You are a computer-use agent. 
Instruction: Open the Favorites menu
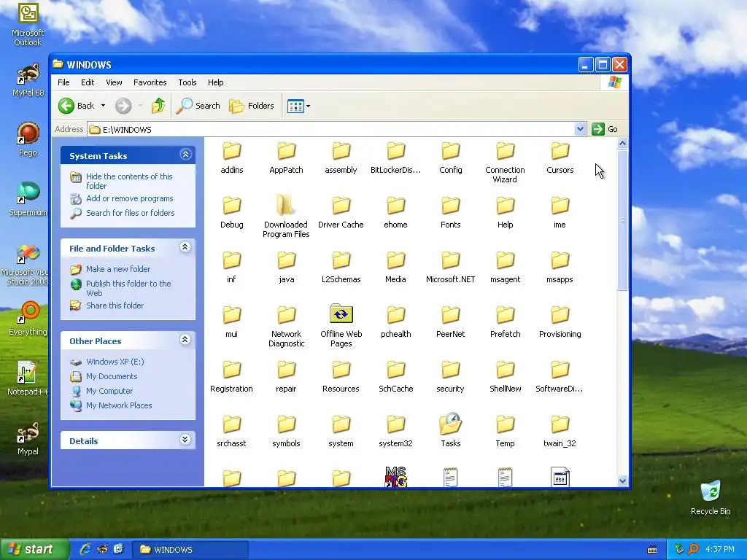[x=150, y=82]
